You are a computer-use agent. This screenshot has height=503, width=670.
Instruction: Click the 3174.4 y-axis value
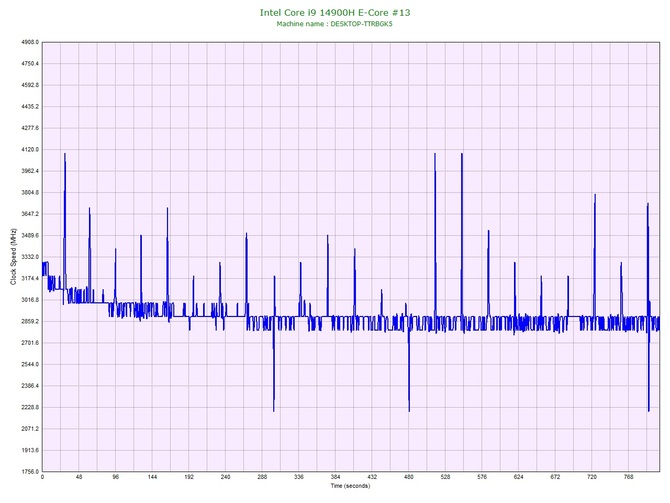click(30, 279)
